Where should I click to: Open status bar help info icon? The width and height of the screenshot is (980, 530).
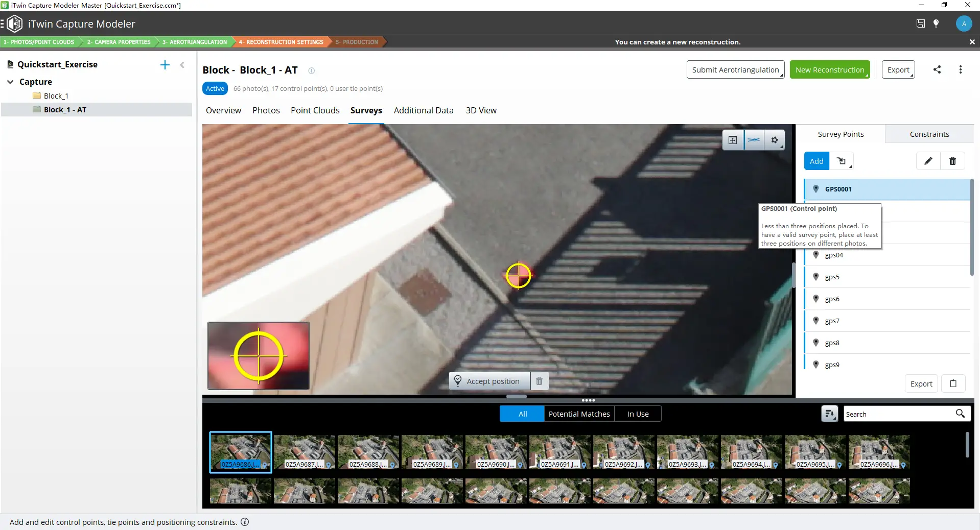click(x=245, y=522)
